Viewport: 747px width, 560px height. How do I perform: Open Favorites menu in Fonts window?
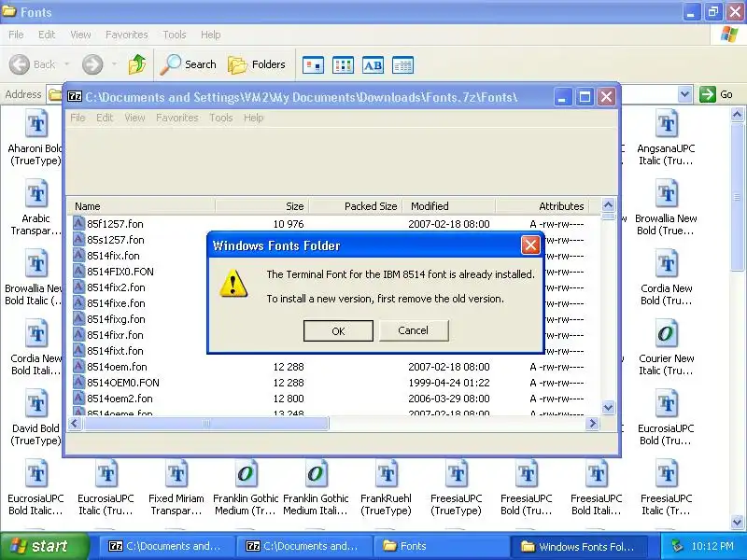coord(127,35)
